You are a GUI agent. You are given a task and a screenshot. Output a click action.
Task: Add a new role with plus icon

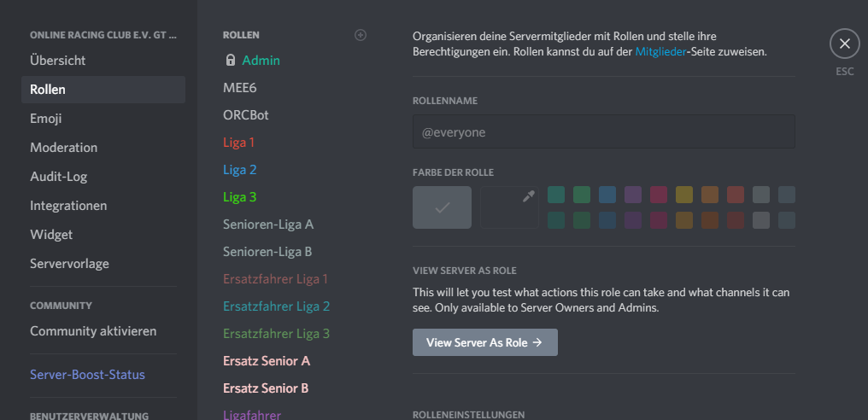pos(361,35)
